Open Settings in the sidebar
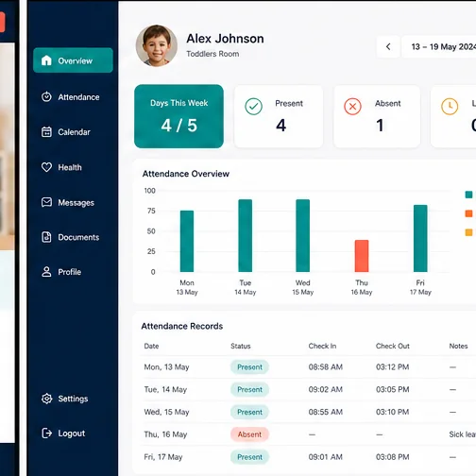Screen dimensions: 476x476 click(64, 399)
